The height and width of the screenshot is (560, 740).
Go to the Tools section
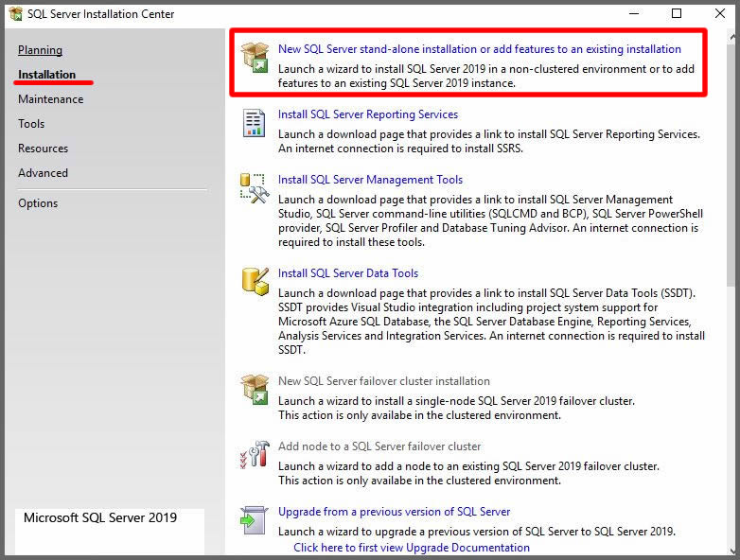(31, 124)
